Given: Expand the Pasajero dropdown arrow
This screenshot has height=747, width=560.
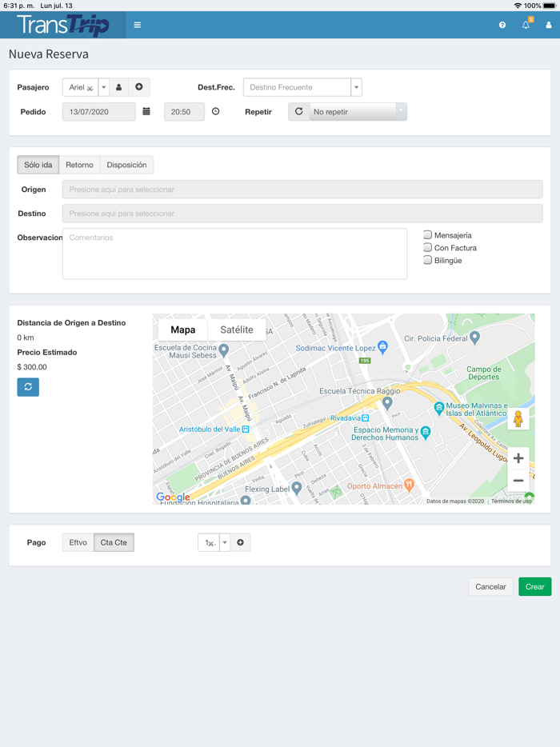Looking at the screenshot, I should tap(103, 87).
